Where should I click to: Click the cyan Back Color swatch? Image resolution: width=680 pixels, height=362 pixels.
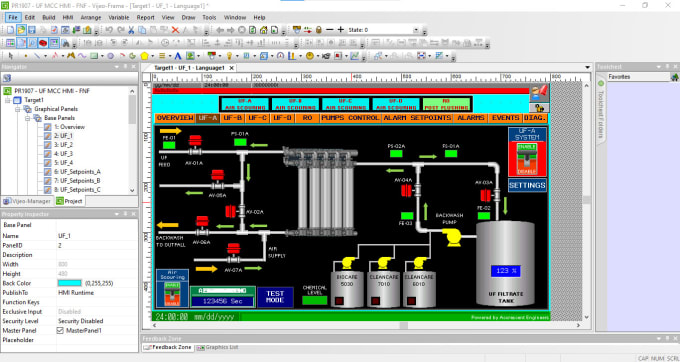coord(69,283)
